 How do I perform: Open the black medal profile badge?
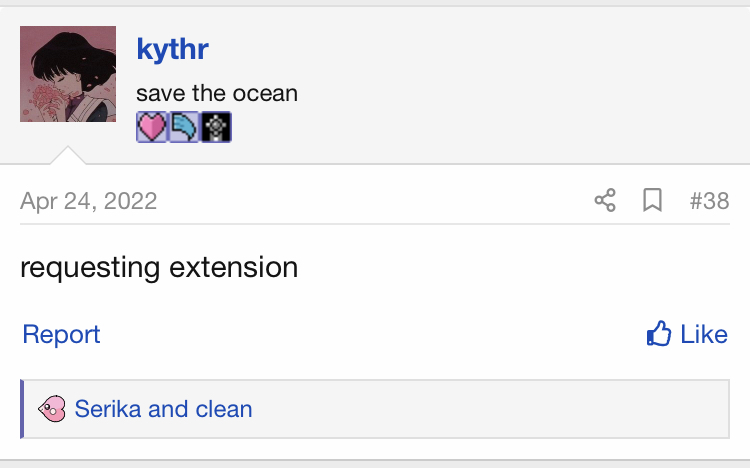pos(216,127)
